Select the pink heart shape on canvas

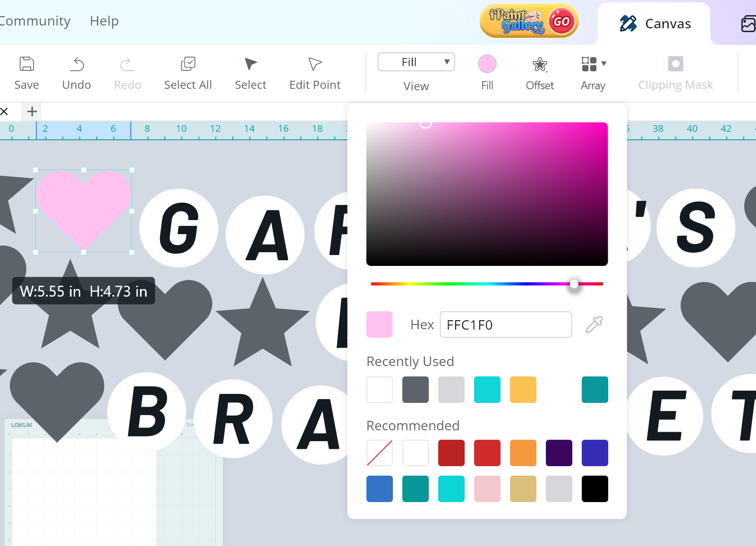[x=84, y=203]
